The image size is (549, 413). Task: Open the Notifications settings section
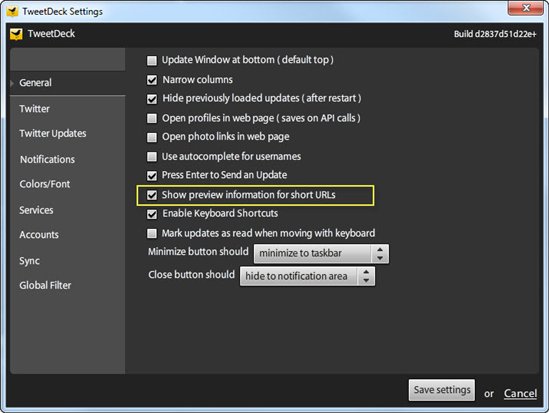(x=47, y=159)
